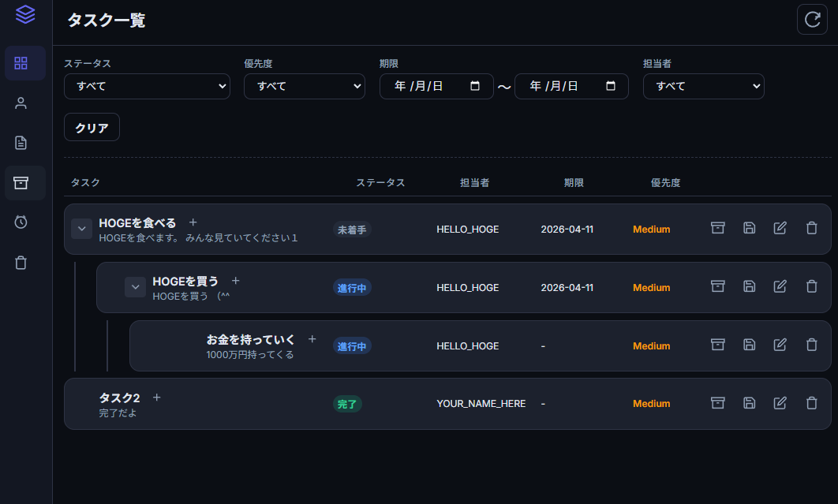Click the 未着手 status badge
This screenshot has height=504, width=838.
coord(352,230)
